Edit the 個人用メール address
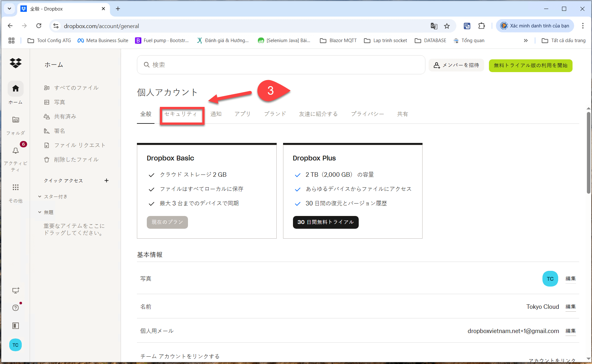Viewport: 592px width, 364px height. pos(571,331)
